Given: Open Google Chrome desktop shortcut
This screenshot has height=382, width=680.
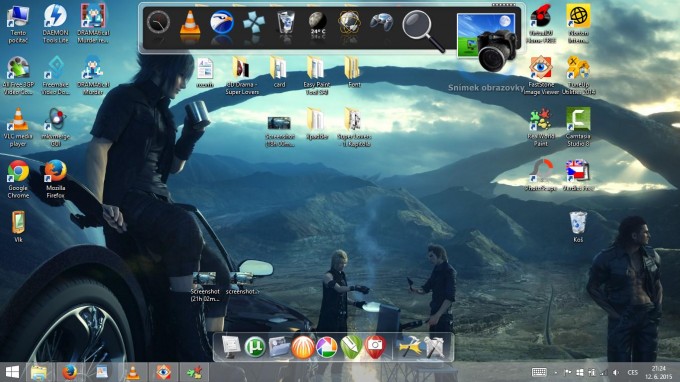Looking at the screenshot, I should pos(18,179).
